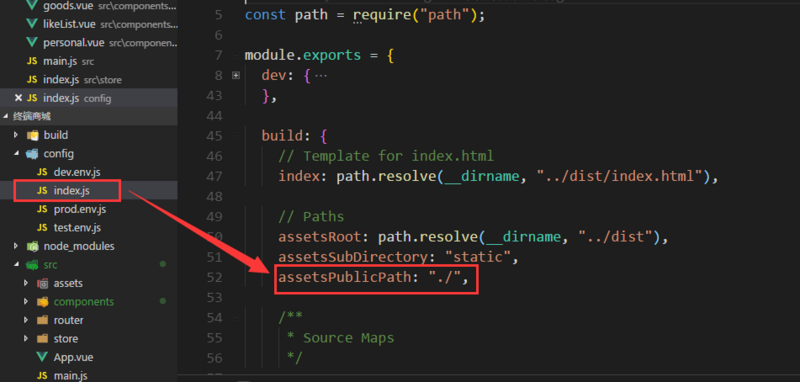Click the require("path") call on line 5
Screen dimensions: 800x382
tap(415, 15)
